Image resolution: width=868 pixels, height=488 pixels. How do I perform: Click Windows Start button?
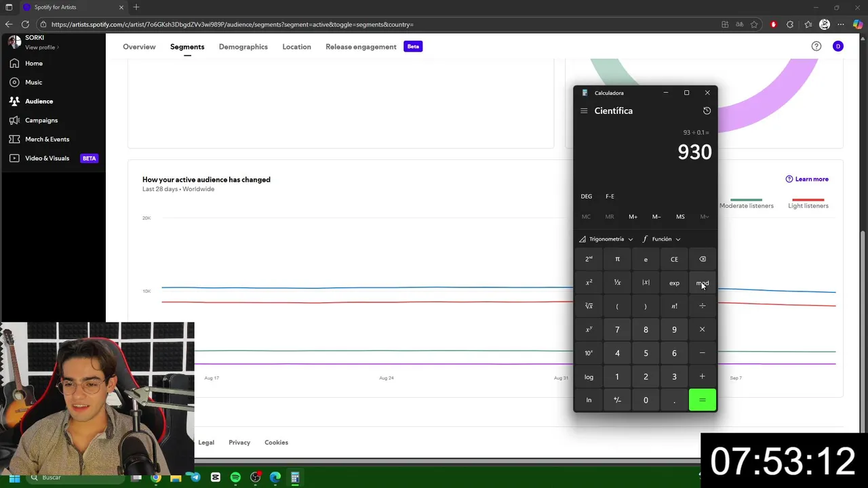pos(14,477)
